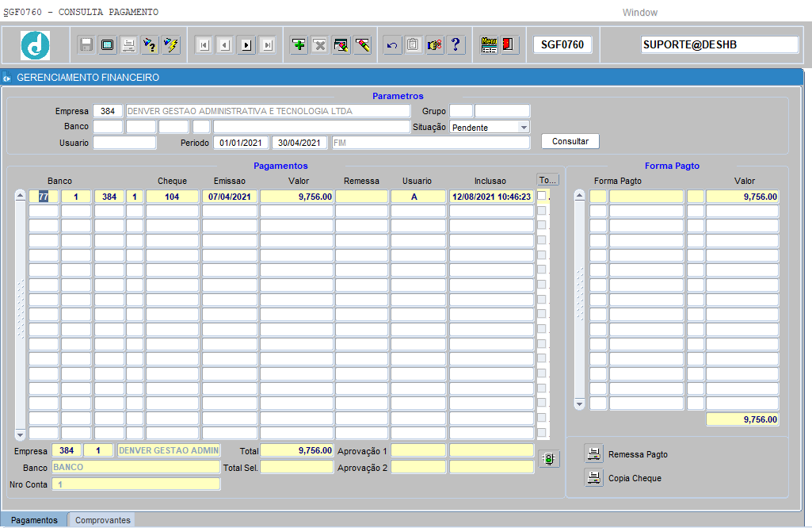This screenshot has height=528, width=812.
Task: Click the Remessa cell in first row
Action: 361,197
